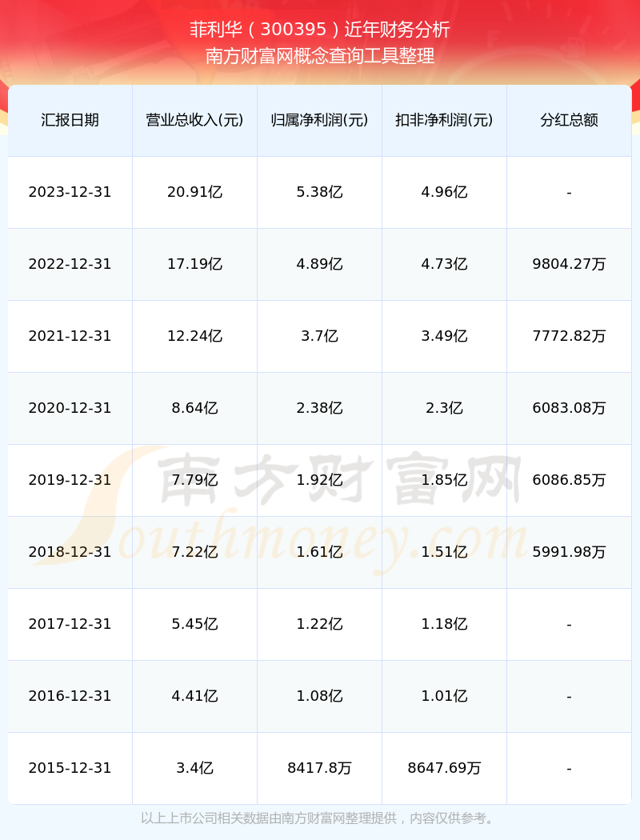The image size is (640, 840).
Task: Click revenue value 20.91亿
Action: pos(195,192)
